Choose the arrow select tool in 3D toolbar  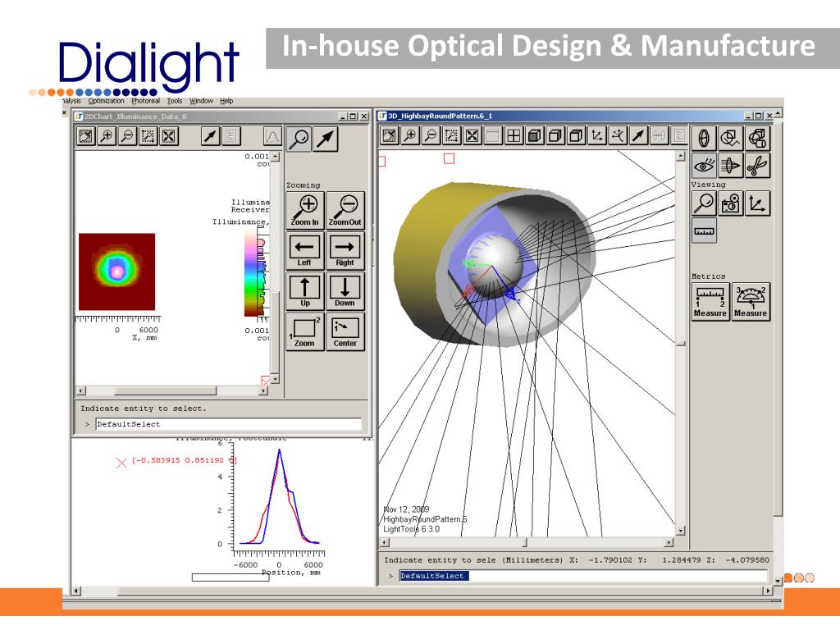(637, 136)
